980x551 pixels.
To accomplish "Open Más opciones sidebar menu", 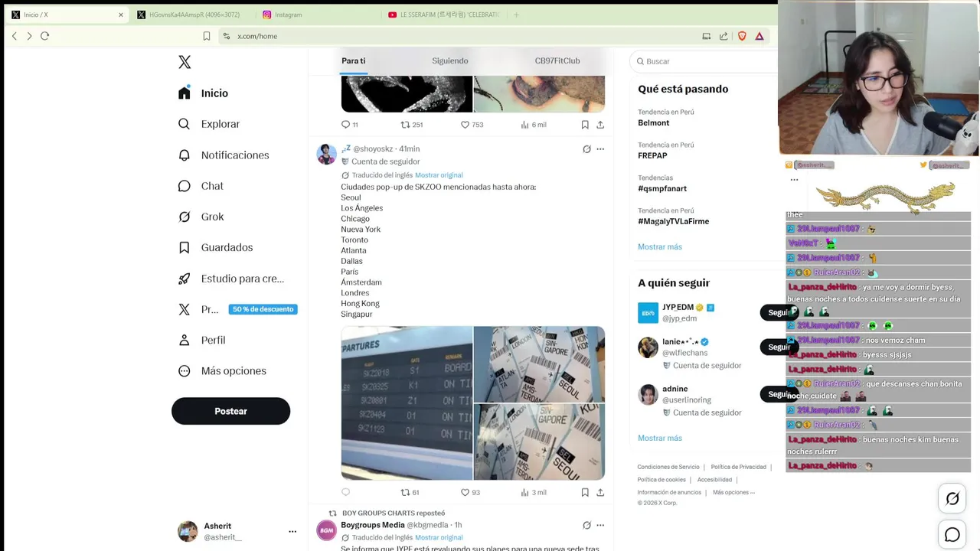I will [222, 370].
